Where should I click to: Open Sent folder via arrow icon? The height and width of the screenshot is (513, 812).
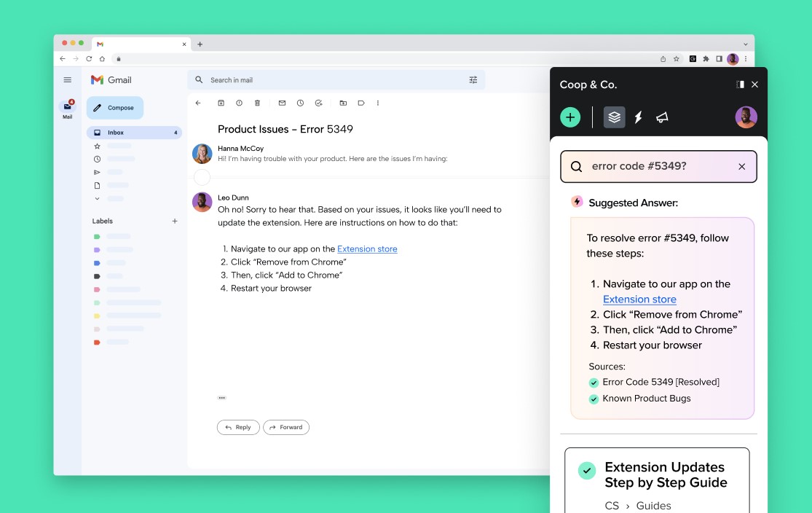[97, 172]
